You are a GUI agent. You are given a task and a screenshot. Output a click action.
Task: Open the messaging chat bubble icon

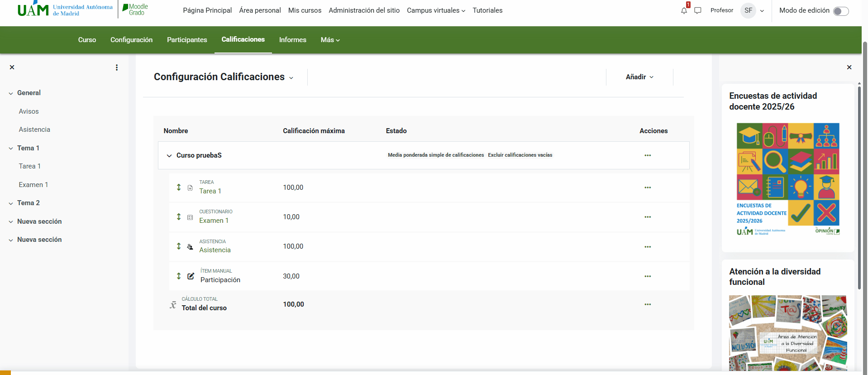coord(698,10)
